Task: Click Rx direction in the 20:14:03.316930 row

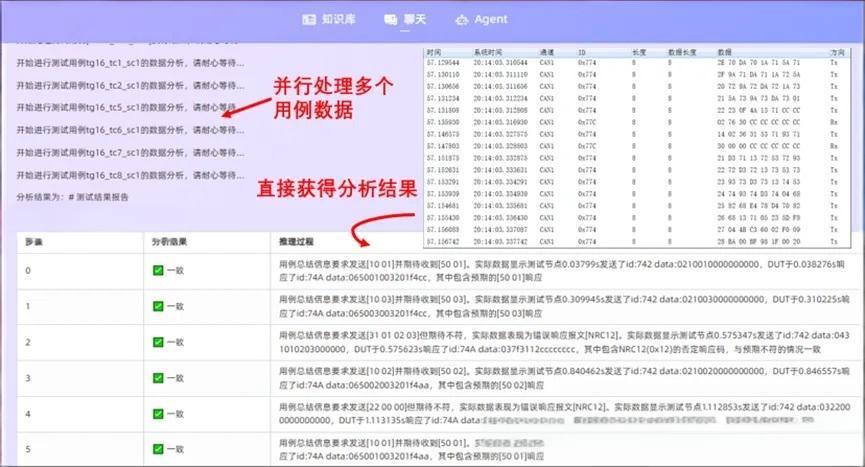Action: (x=834, y=122)
